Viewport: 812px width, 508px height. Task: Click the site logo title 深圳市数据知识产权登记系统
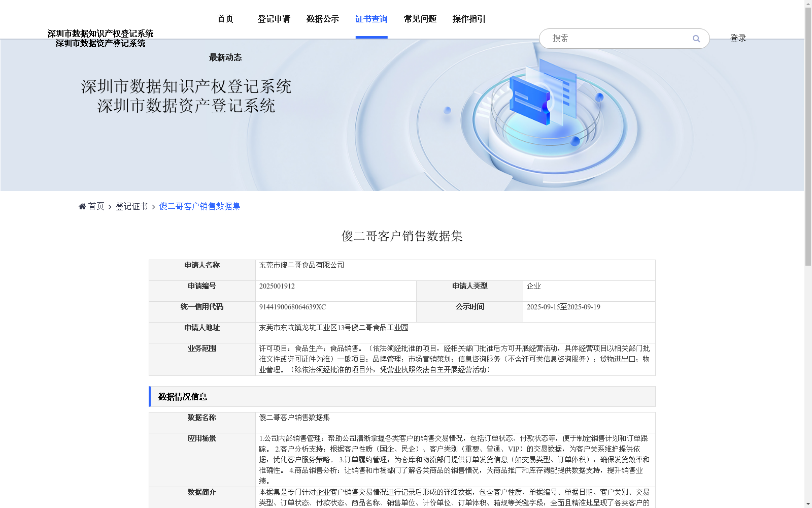click(x=100, y=34)
